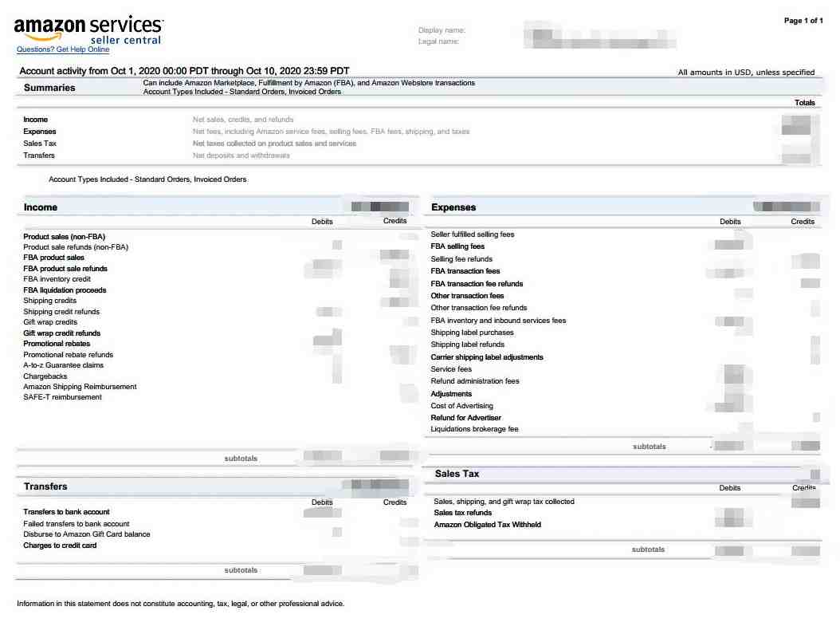
Task: Select the 'FBA transaction fees' row
Action: tap(465, 271)
